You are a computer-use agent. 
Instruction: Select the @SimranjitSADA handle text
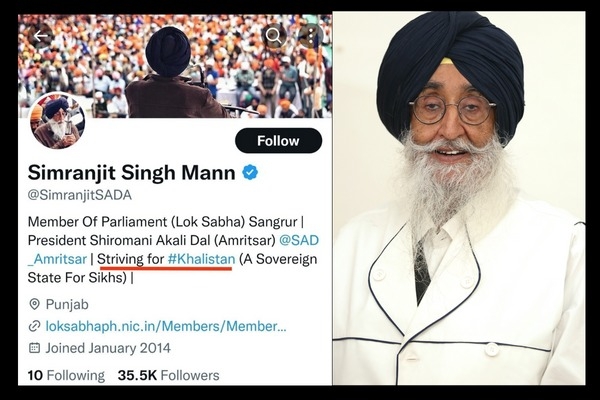(x=80, y=195)
